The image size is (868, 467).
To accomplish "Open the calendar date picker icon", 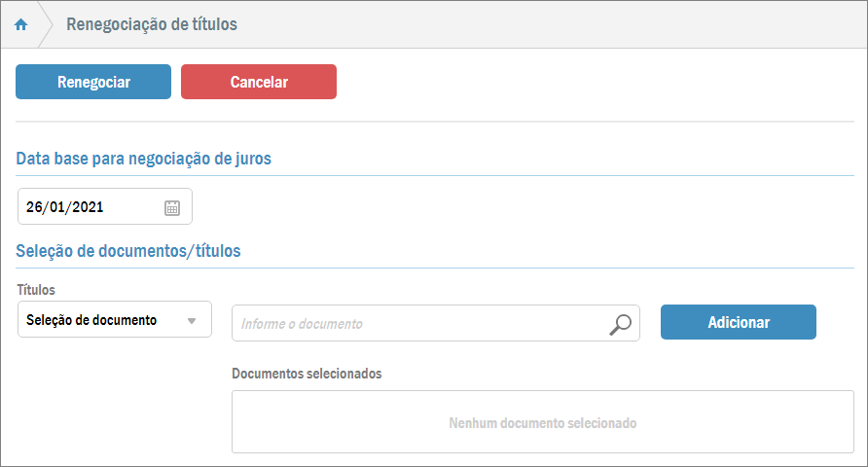I will tap(172, 207).
